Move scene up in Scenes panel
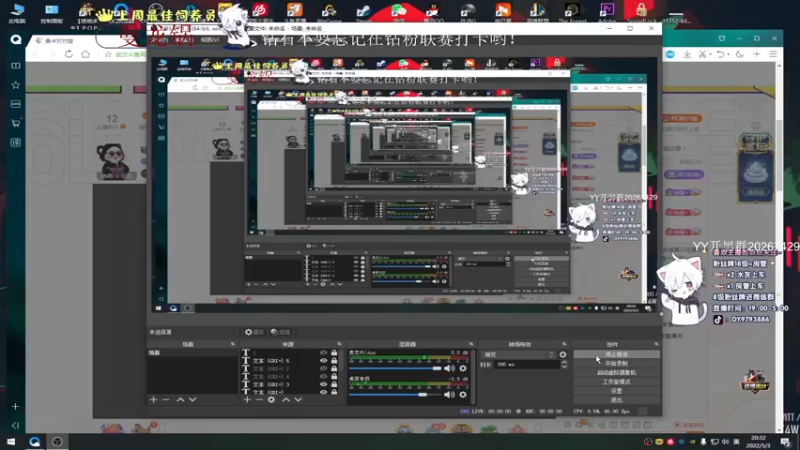This screenshot has width=800, height=450. [180, 400]
